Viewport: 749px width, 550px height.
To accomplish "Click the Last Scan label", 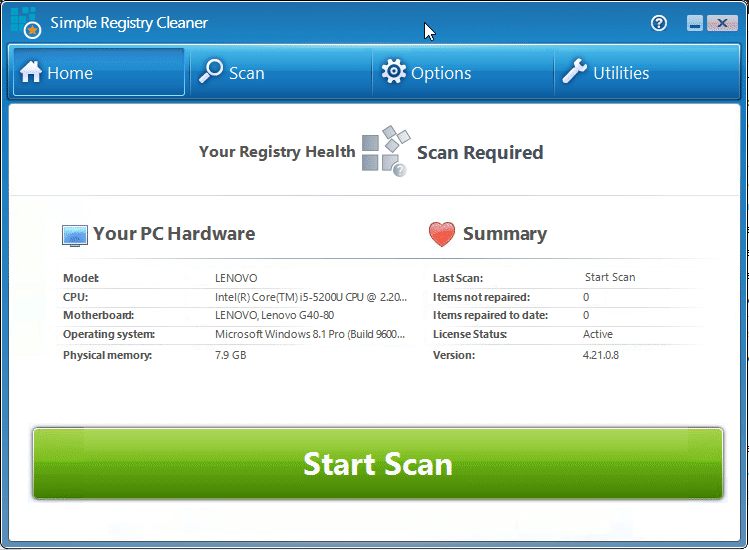I will click(458, 278).
